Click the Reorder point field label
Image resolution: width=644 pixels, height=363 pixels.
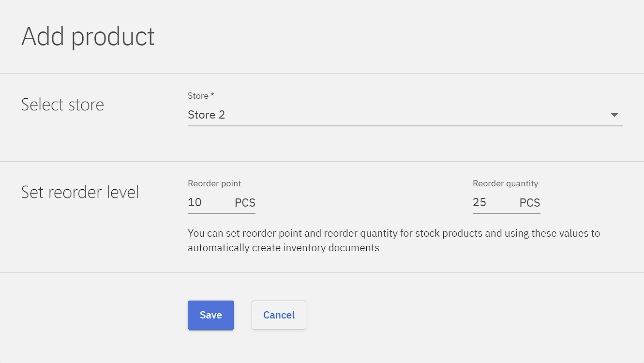click(214, 183)
